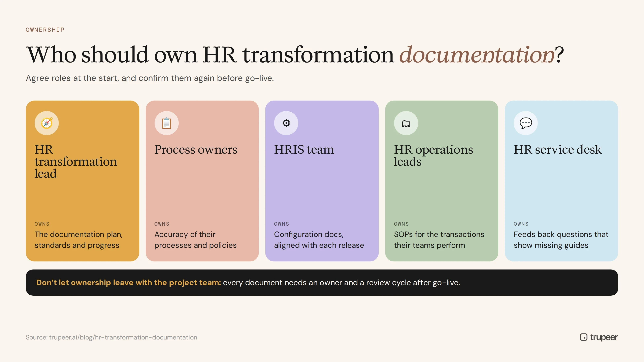Click OWNS label on the HRIS team card
The image size is (644, 362).
click(x=282, y=224)
